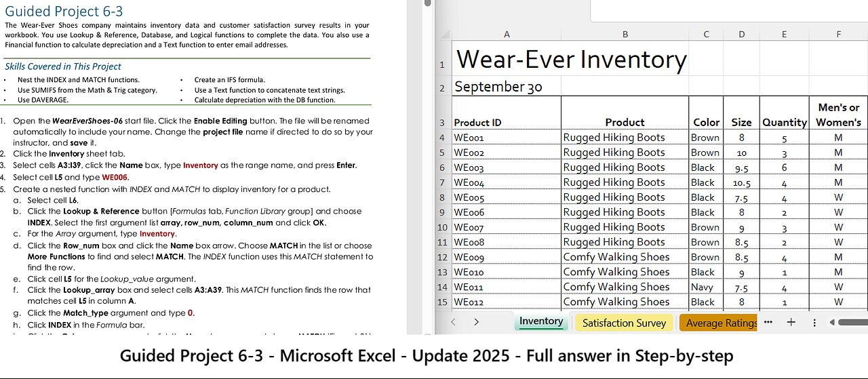The image size is (868, 379).
Task: Select column D header
Action: pos(742,35)
